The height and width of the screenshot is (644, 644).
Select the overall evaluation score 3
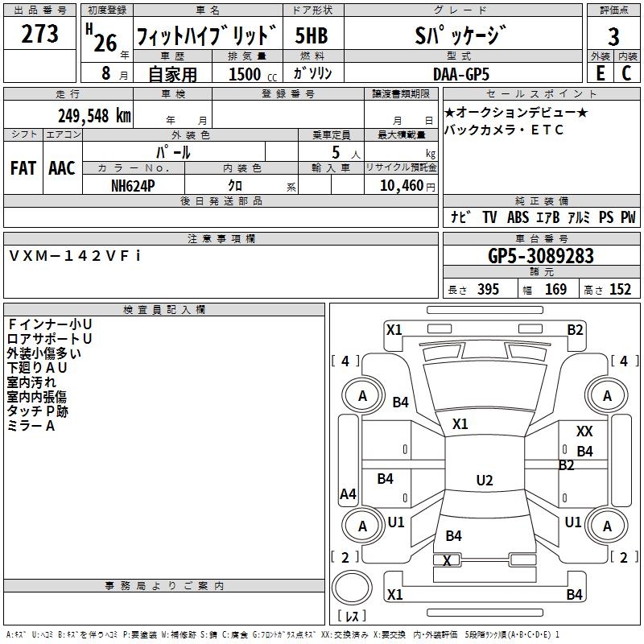(x=613, y=36)
